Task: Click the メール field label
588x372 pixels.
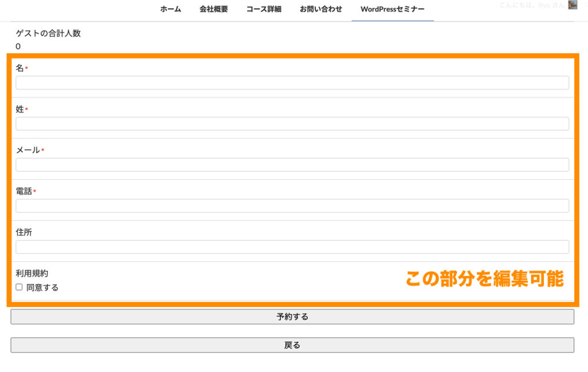Action: pyautogui.click(x=28, y=150)
